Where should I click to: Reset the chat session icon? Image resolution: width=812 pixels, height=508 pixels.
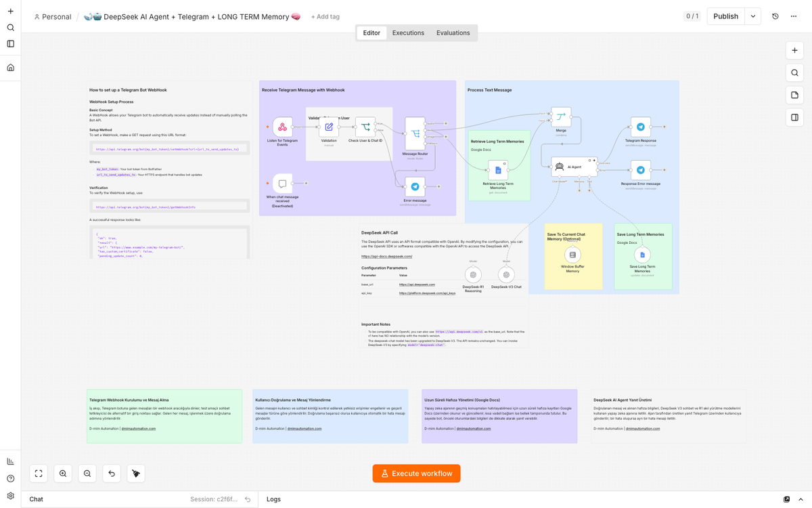pyautogui.click(x=248, y=499)
